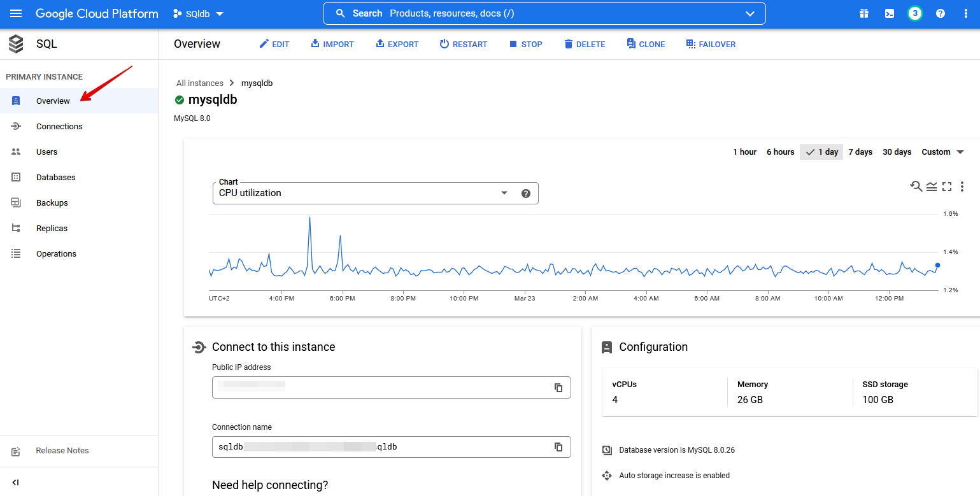This screenshot has width=980, height=496.
Task: Click the search products and resources field
Action: tap(544, 13)
